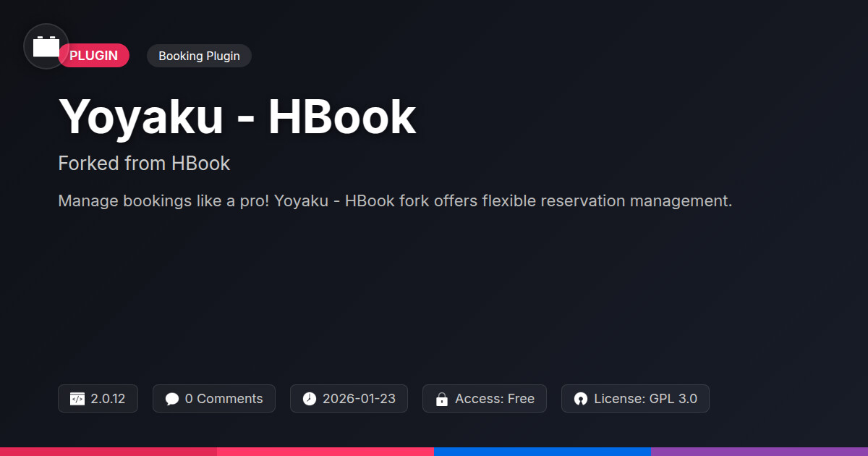Viewport: 868px width, 456px height.
Task: Select the version 2.0.12 chip
Action: click(98, 399)
